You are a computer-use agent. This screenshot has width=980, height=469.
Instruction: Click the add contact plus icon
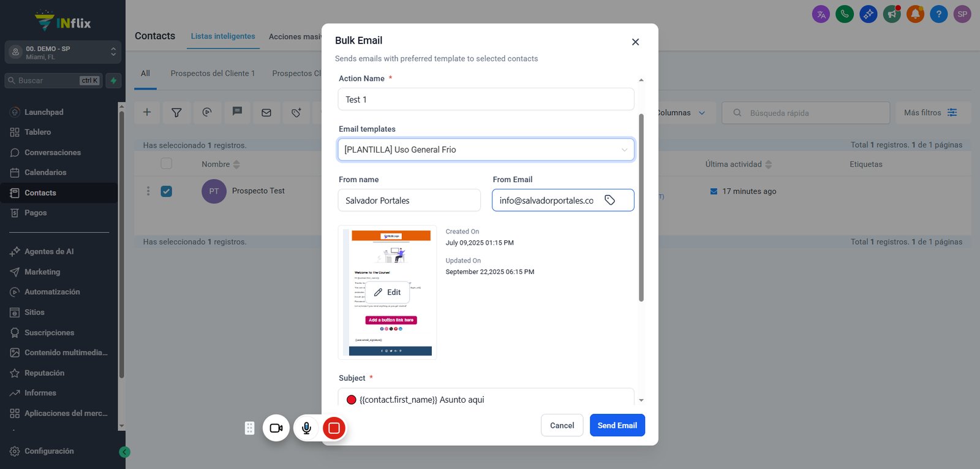[x=147, y=112]
